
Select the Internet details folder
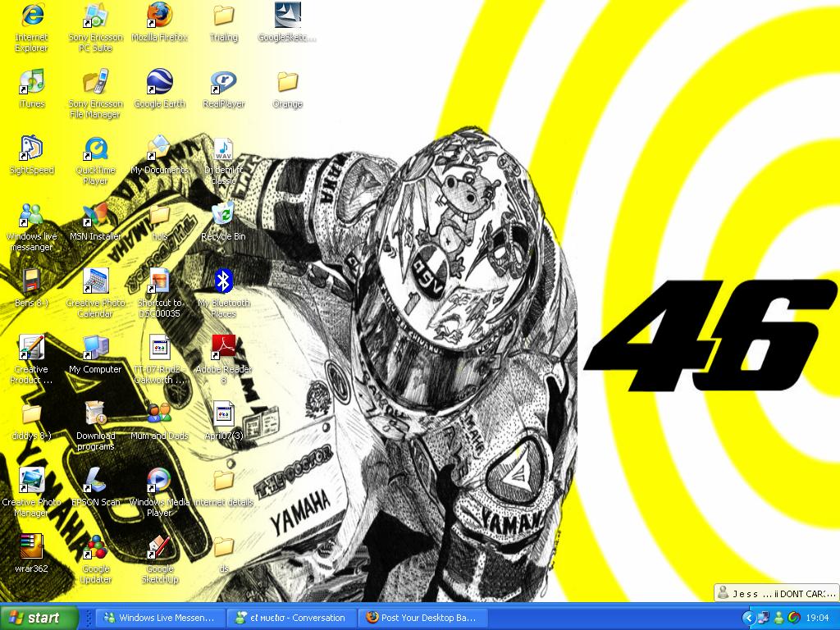[223, 482]
